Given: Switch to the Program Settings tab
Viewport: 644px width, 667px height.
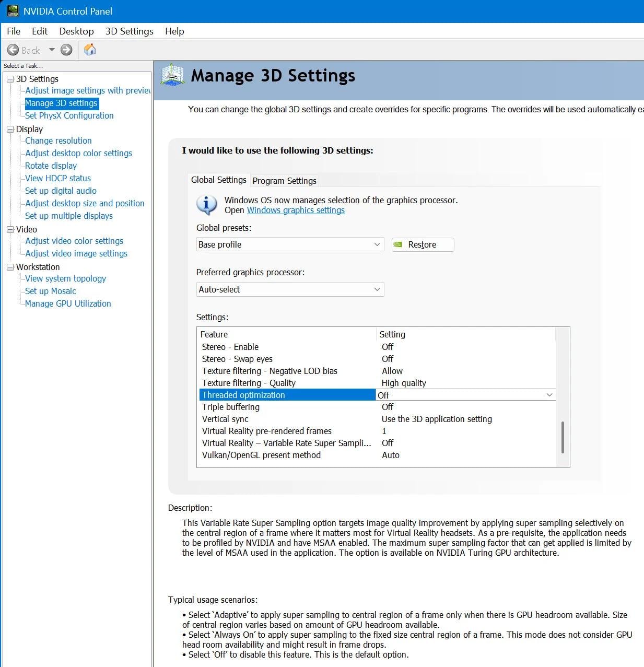Looking at the screenshot, I should (284, 181).
